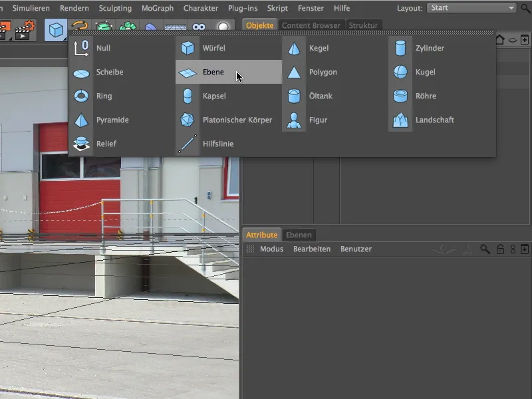Toggle the lock icon in the Attribute panel
Viewport: 532px width, 399px height.
point(500,249)
